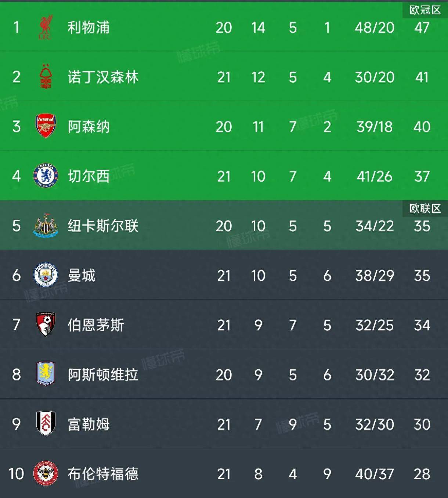Screen dimensions: 448x498
Task: Select the row for 切尔西
Action: 224,176
